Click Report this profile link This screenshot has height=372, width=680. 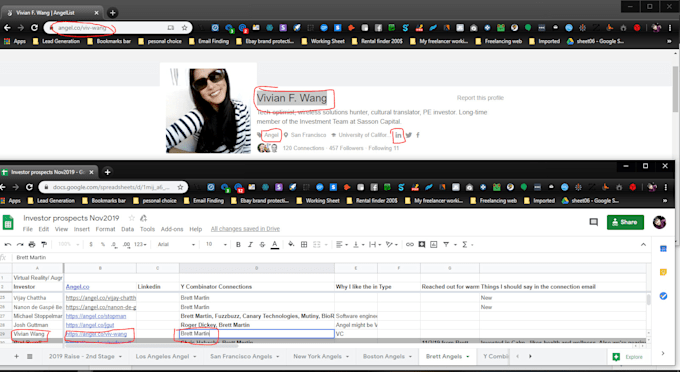pyautogui.click(x=480, y=98)
